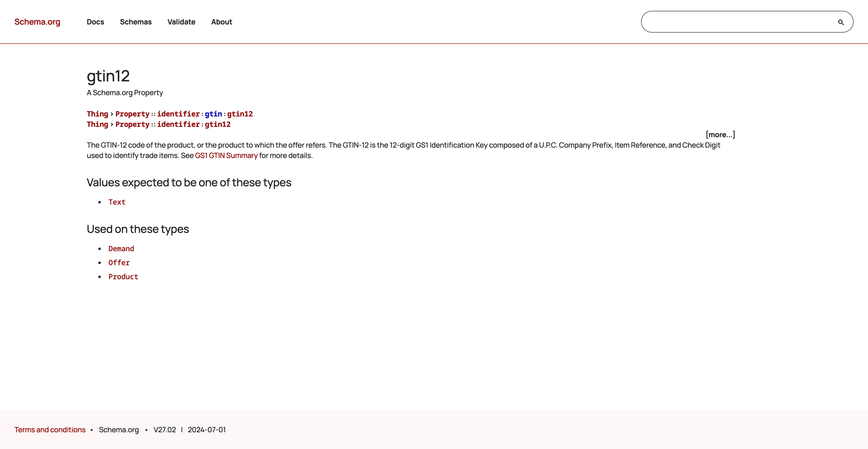868x449 pixels.
Task: Open the Offer type link
Action: coord(119,262)
